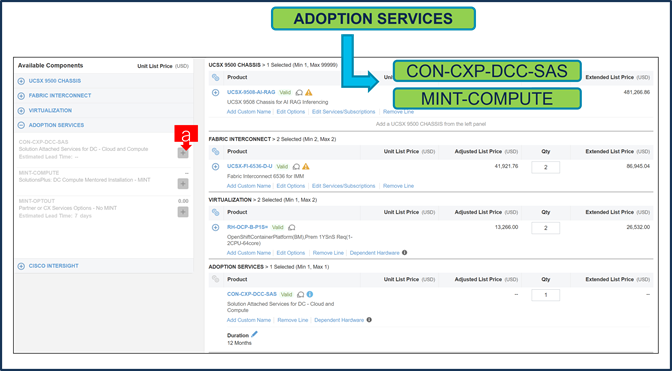Screen dimensions: 672x371
Task: Click warning icon beside UCSX-9508-AI-RAG
Action: [x=309, y=93]
